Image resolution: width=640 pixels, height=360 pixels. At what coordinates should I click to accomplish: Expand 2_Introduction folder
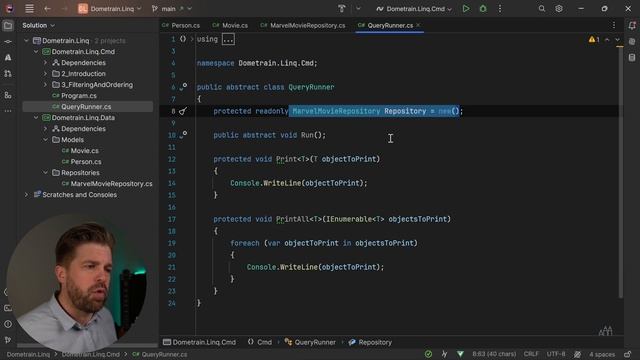(46, 74)
